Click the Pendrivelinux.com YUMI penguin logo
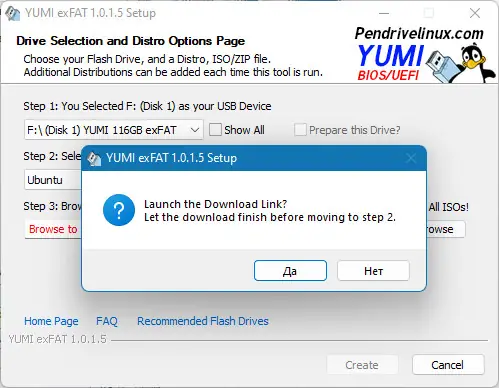The height and width of the screenshot is (388, 499). coord(424,54)
